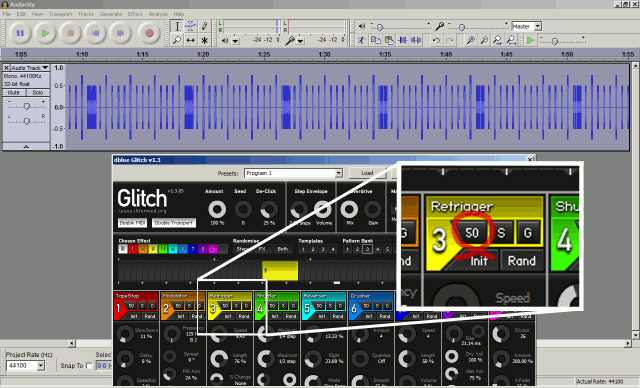The width and height of the screenshot is (640, 388).
Task: Choose green effect swatch 4
Action: (x=163, y=249)
